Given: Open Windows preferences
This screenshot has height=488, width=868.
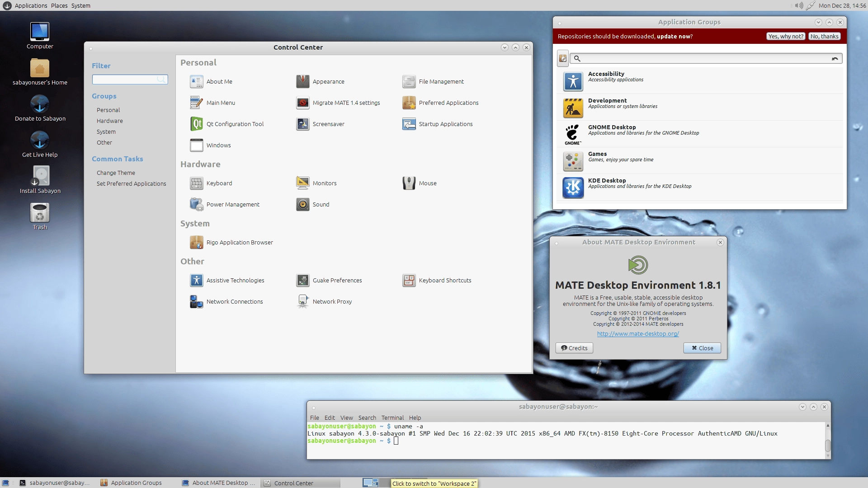Looking at the screenshot, I should [211, 145].
